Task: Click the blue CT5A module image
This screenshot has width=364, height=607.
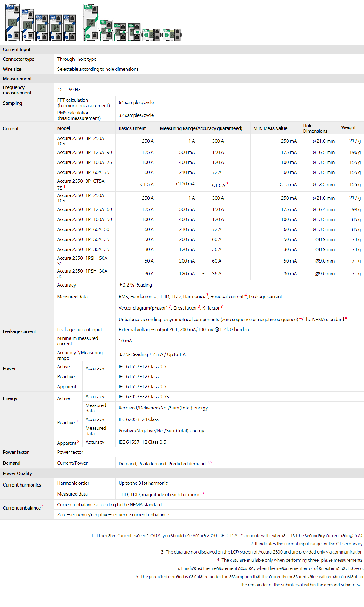Action: click(x=69, y=28)
